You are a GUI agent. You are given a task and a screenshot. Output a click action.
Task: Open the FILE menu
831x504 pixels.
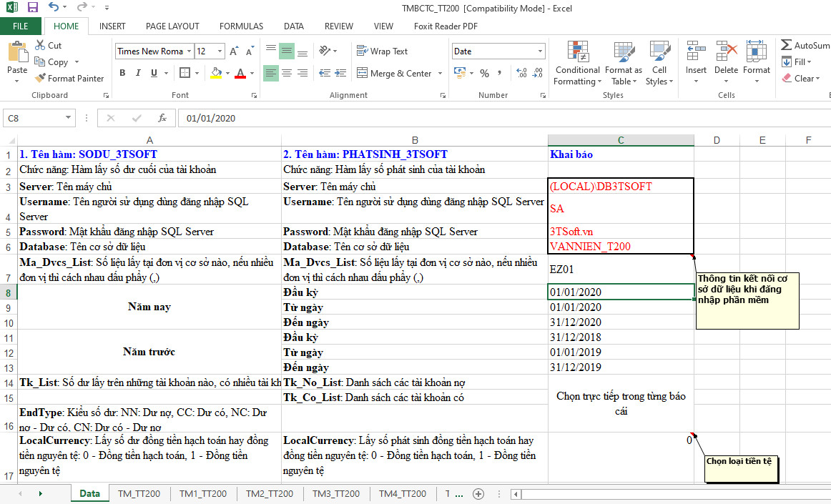[x=21, y=26]
